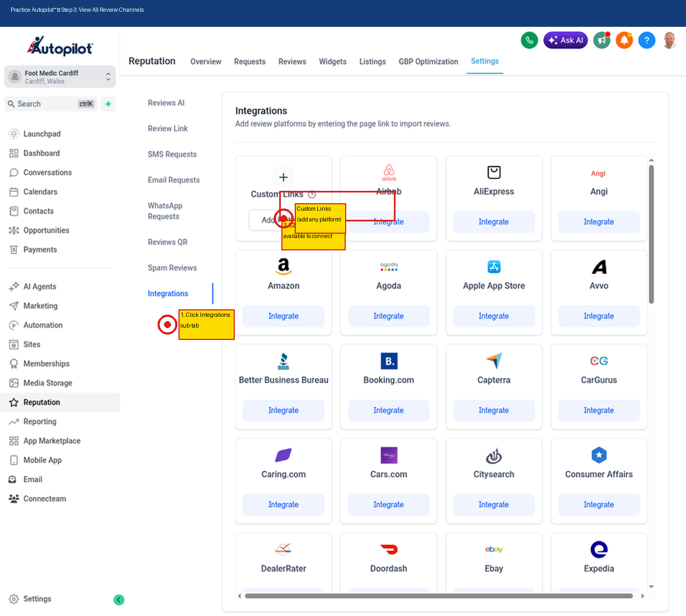This screenshot has height=616, width=686.
Task: Open the Reviews AI sub-tab
Action: (166, 103)
